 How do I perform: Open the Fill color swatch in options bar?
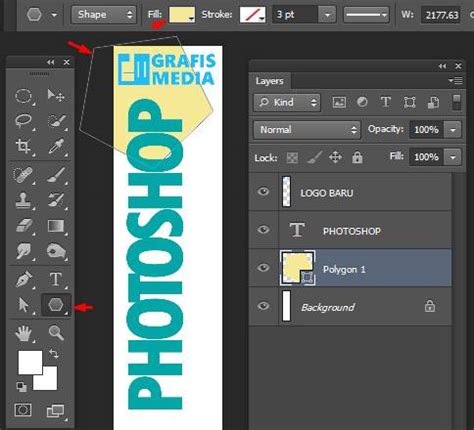click(x=182, y=15)
